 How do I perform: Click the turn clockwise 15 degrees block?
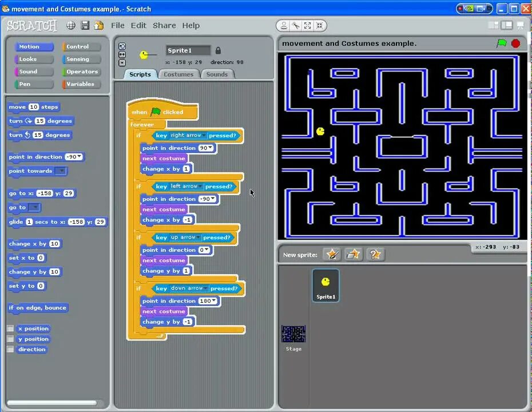tap(41, 121)
